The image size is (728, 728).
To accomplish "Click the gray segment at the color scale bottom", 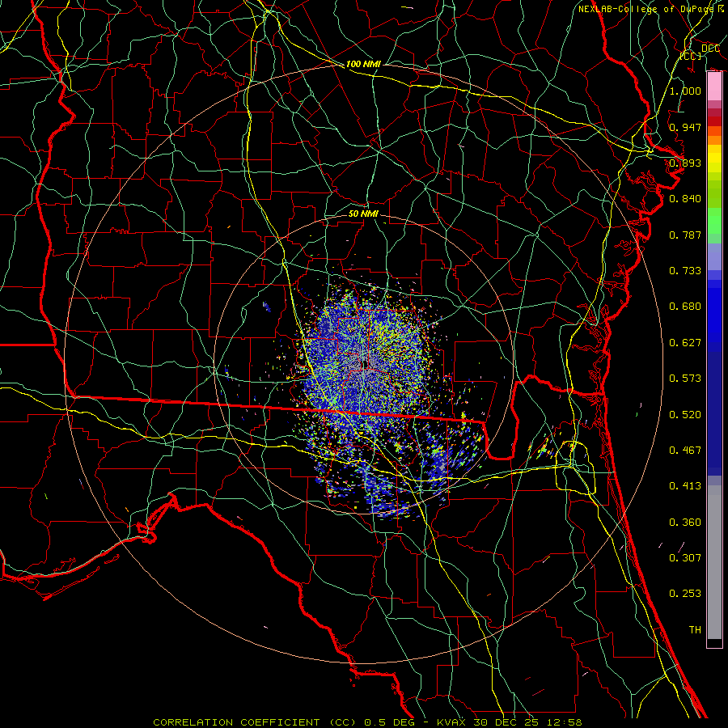I will pos(714,562).
